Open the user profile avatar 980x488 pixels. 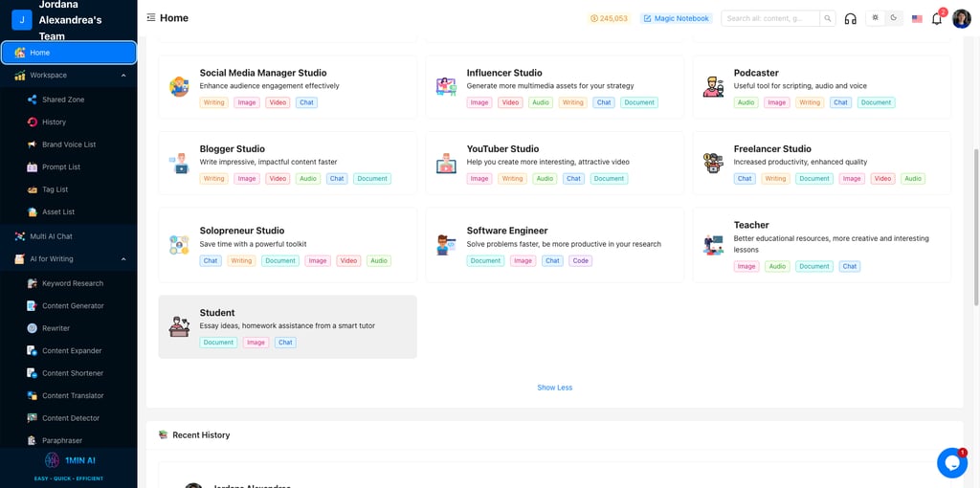coord(961,19)
